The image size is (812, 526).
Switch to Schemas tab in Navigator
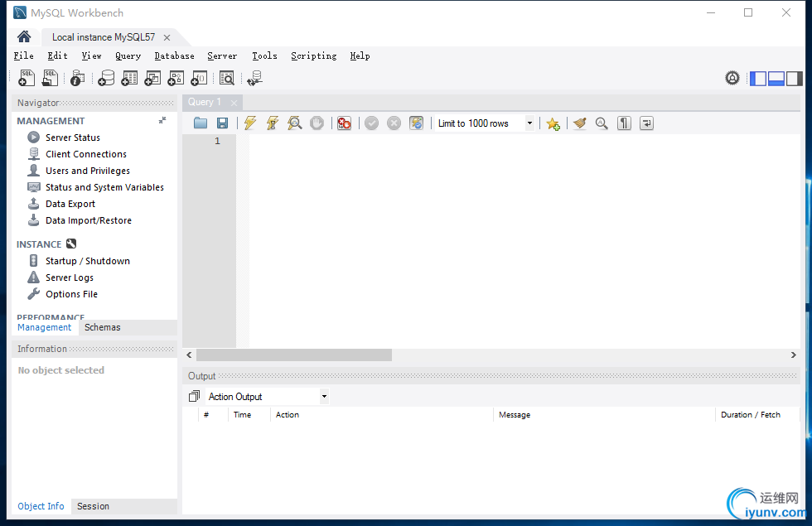click(x=103, y=327)
